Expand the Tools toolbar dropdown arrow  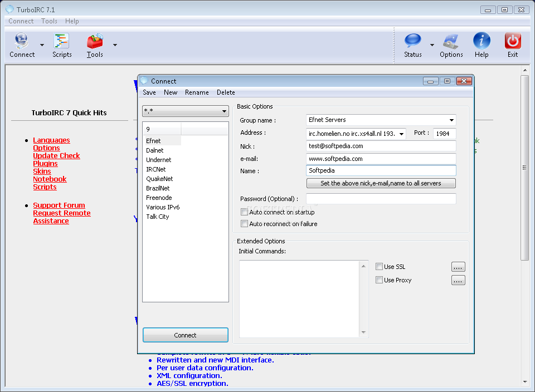pyautogui.click(x=115, y=45)
